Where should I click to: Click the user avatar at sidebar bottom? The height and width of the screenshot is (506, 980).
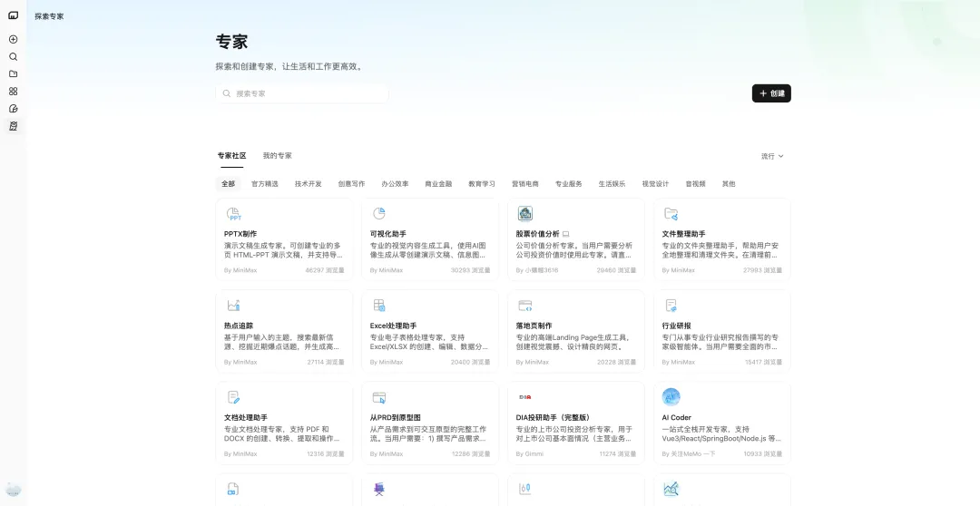tap(13, 490)
